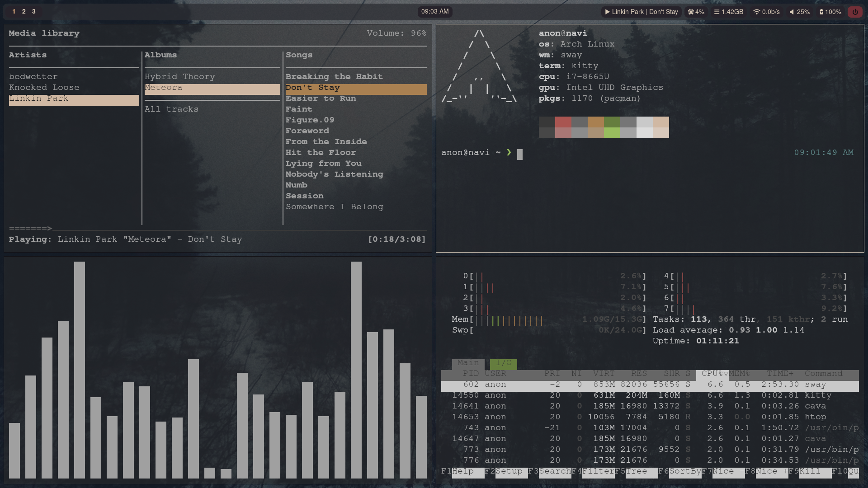Click F5 Tree in htop footer
Image resolution: width=868 pixels, height=488 pixels.
[x=636, y=472]
